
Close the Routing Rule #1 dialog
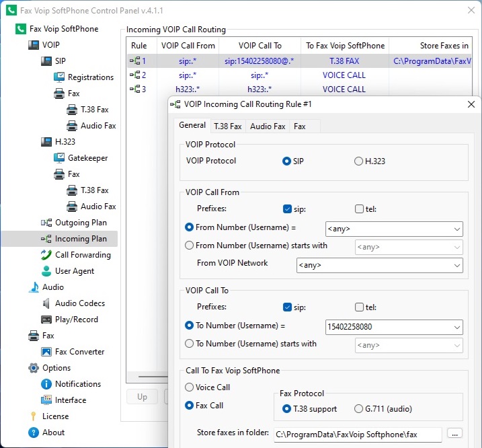coord(471,104)
